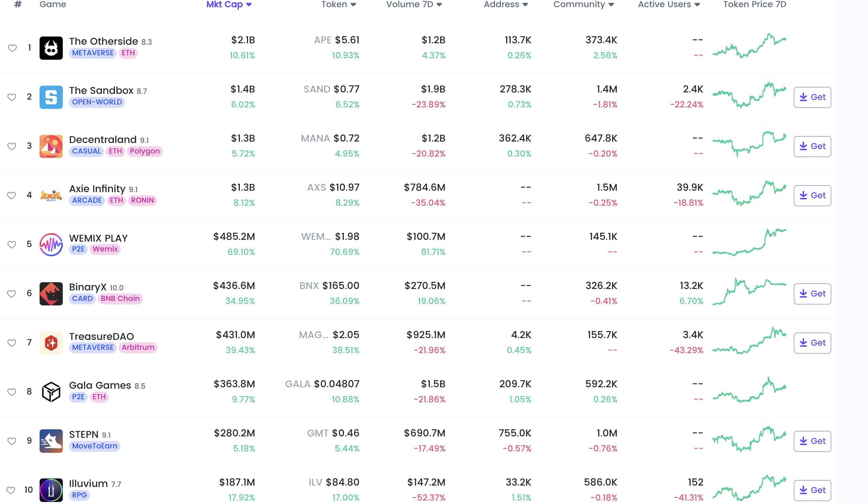Favorite The Otherside with heart icon
Viewport: 868px width, 503px height.
coord(12,48)
